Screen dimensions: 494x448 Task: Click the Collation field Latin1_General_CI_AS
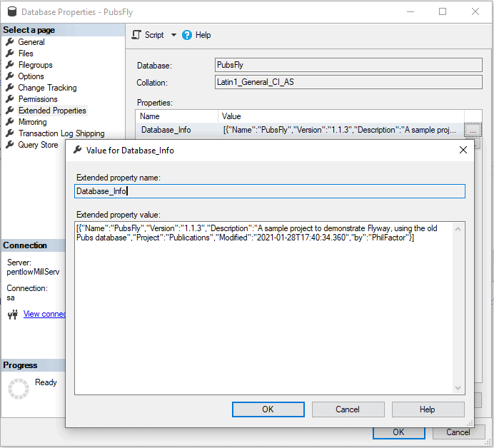click(x=348, y=82)
